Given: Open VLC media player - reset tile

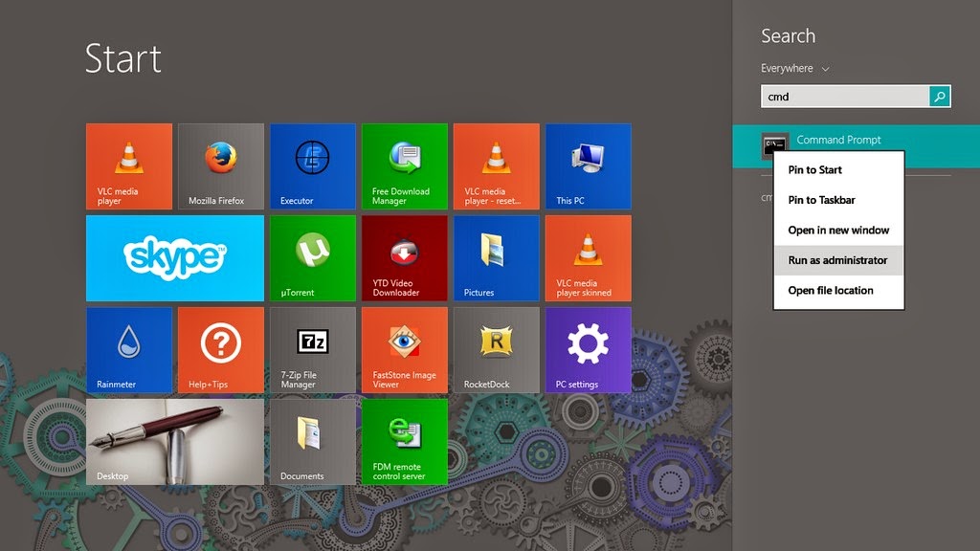Looking at the screenshot, I should tap(497, 166).
